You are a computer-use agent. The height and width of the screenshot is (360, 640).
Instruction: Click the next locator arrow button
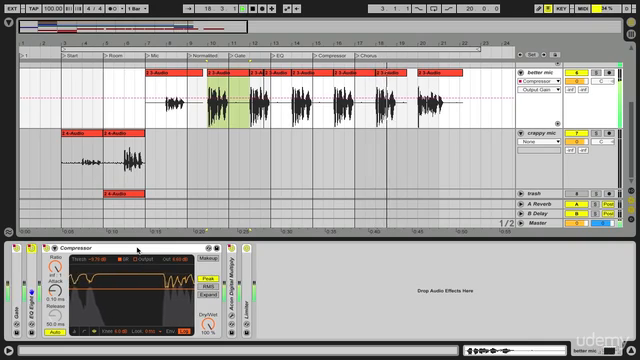(543, 55)
